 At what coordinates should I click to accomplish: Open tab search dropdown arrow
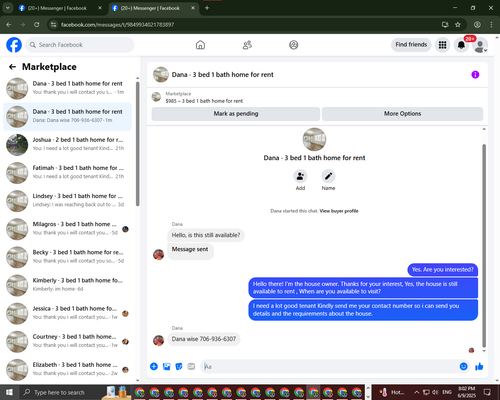point(7,8)
